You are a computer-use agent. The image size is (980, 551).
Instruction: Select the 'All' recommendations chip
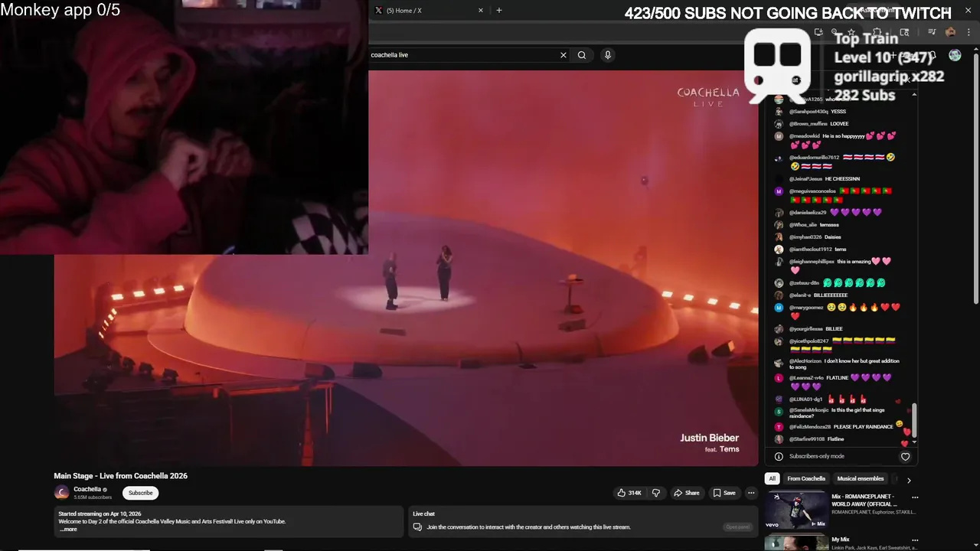[x=772, y=479]
